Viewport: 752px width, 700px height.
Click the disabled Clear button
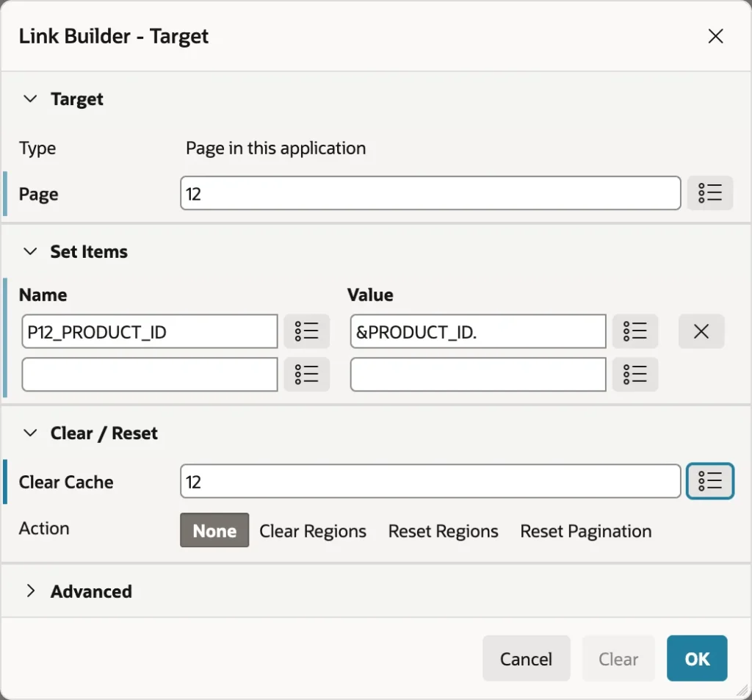(618, 658)
